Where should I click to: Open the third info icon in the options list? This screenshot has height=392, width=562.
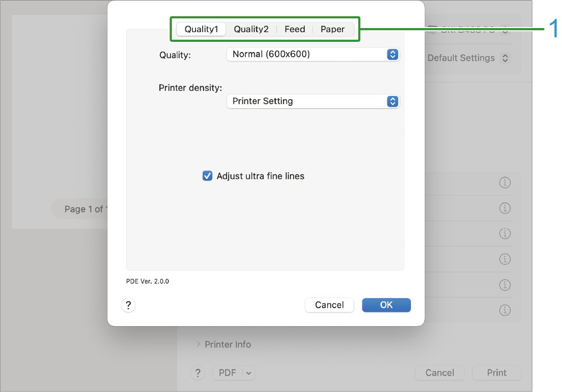pos(505,234)
